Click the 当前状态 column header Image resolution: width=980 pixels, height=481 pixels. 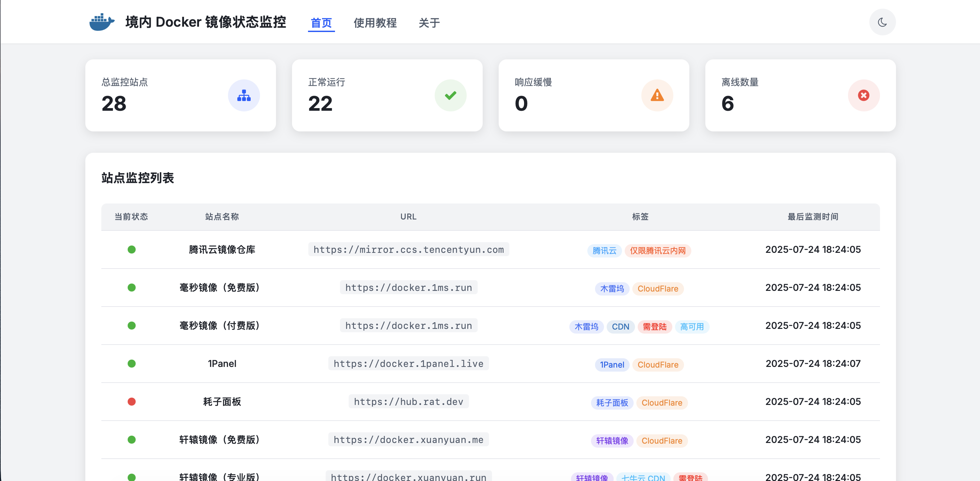pyautogui.click(x=131, y=217)
